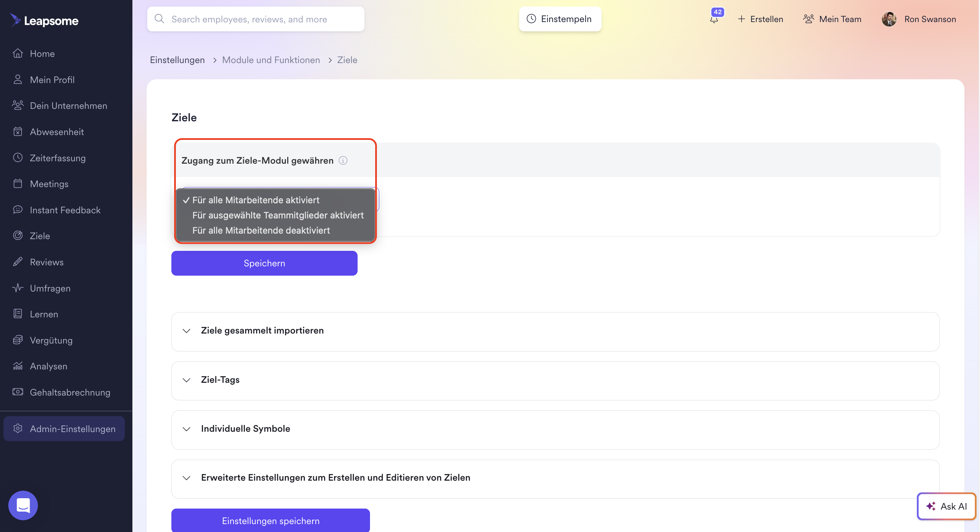This screenshot has width=980, height=532.
Task: Click the Speichern button
Action: 264,263
